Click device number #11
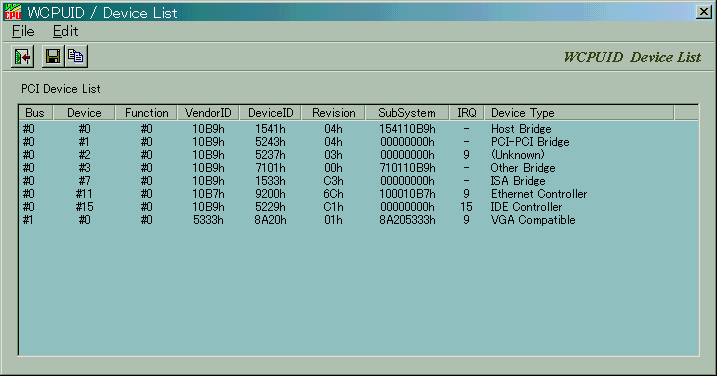 pyautogui.click(x=84, y=194)
